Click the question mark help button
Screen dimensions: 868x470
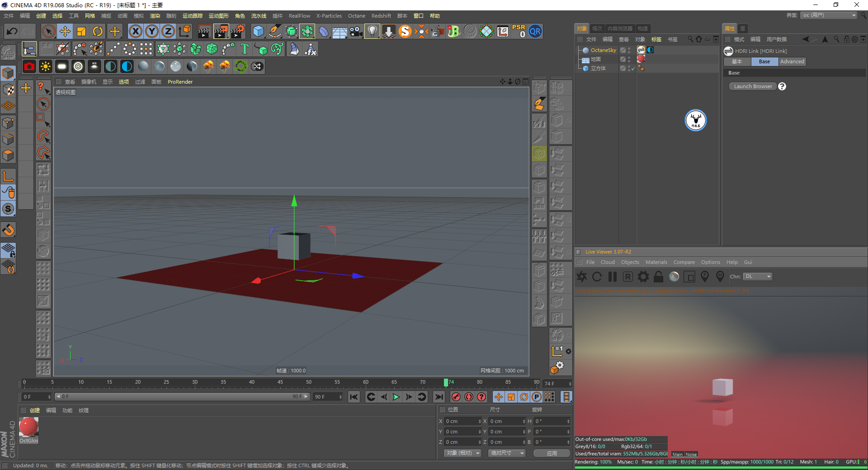point(782,86)
